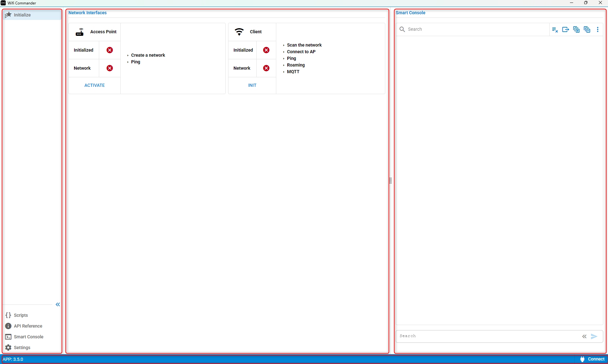This screenshot has height=364, width=608.
Task: Click 'Ping' under Access Point
Action: [x=136, y=62]
